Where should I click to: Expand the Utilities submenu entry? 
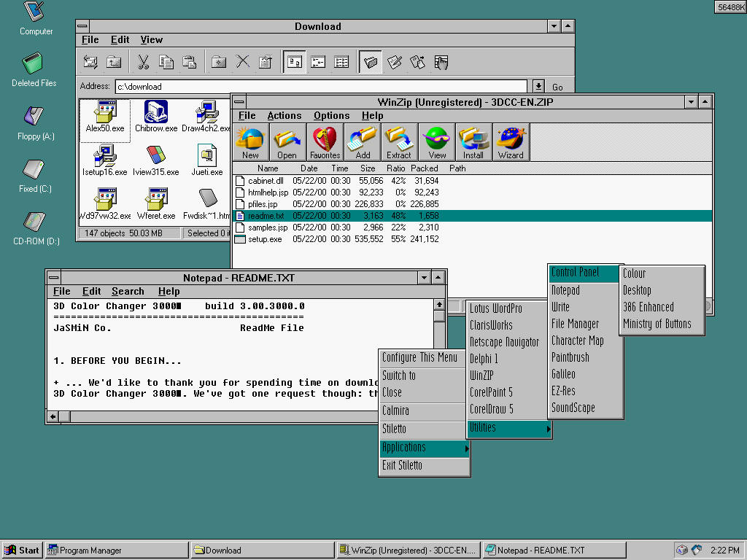(508, 428)
